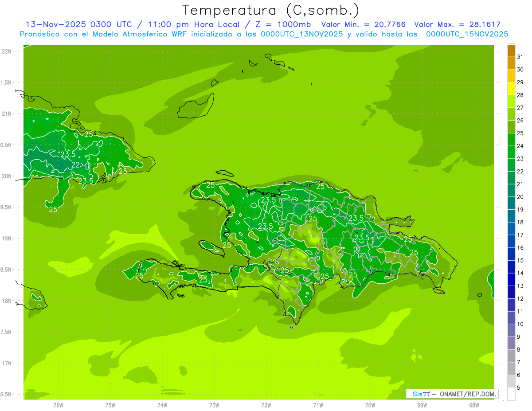
Task: Select the legend swatch between 24 and 25
Action: (x=511, y=140)
